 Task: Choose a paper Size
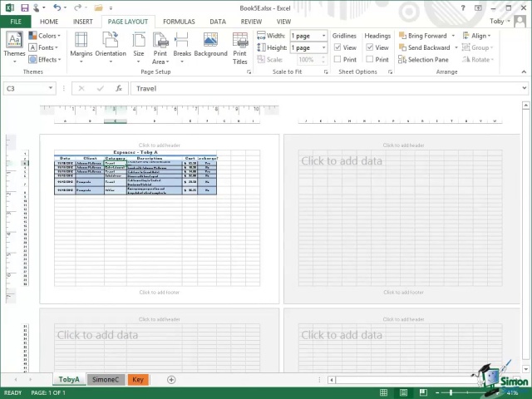point(139,47)
